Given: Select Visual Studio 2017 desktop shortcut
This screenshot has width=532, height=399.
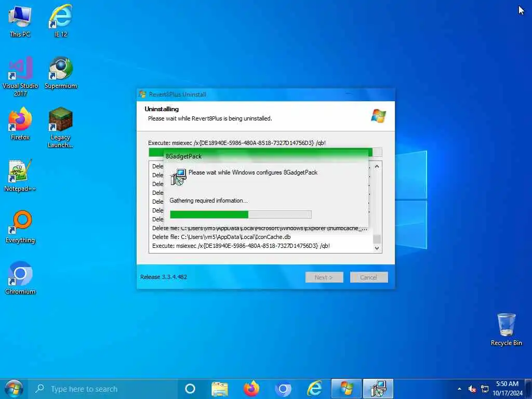Looking at the screenshot, I should pos(20,76).
